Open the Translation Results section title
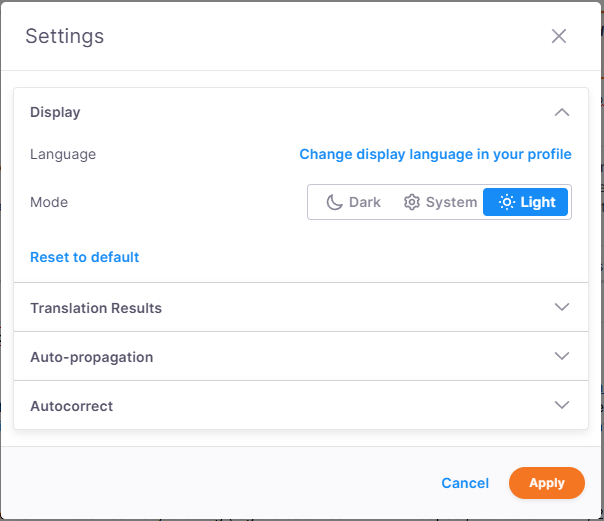This screenshot has height=521, width=604. [96, 308]
